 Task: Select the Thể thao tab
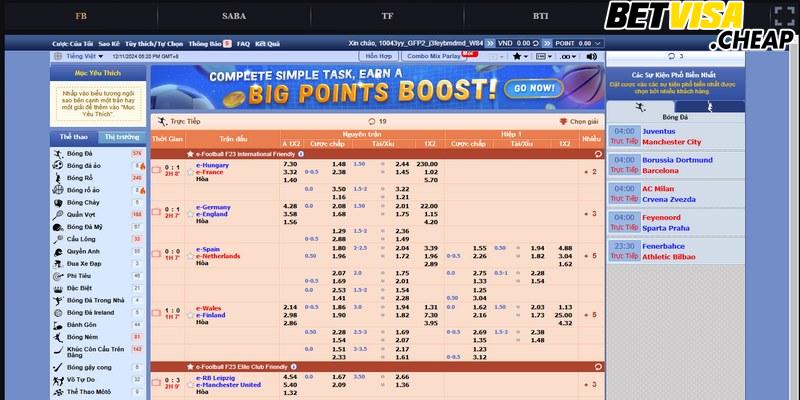[x=73, y=137]
